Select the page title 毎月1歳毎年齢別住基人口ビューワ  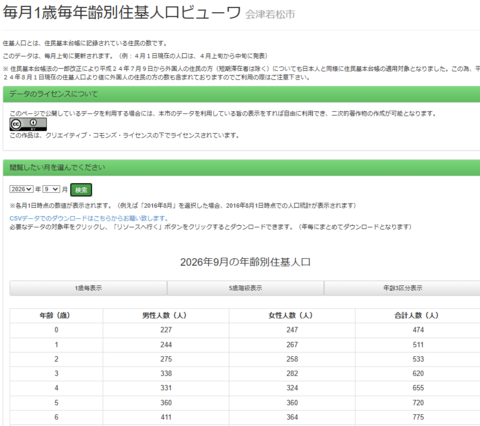[122, 13]
